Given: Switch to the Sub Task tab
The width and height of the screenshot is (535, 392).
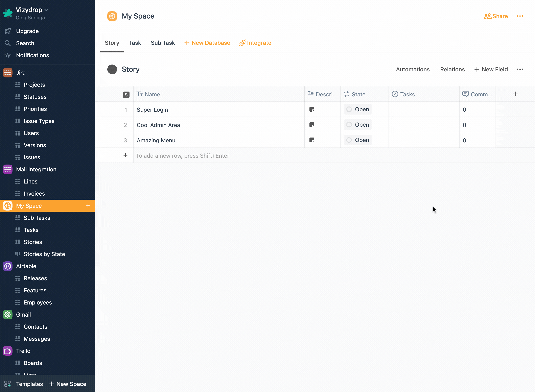Looking at the screenshot, I should 163,43.
